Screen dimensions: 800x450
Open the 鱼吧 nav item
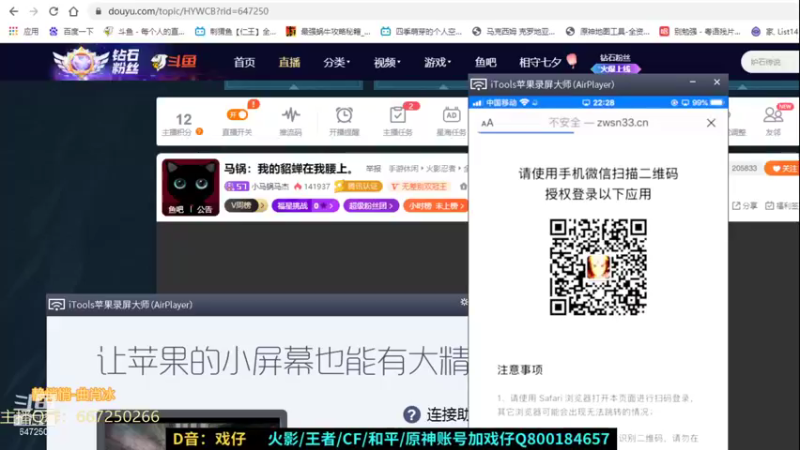485,62
